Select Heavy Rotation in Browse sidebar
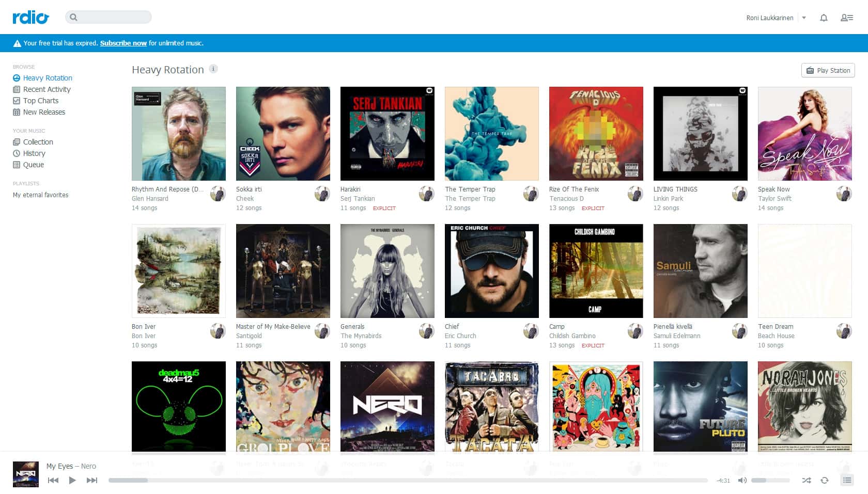868x494 pixels. (x=42, y=78)
